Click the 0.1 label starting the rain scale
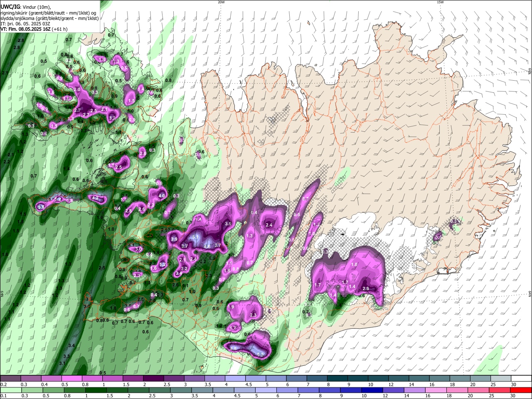The image size is (532, 399). [3, 396]
